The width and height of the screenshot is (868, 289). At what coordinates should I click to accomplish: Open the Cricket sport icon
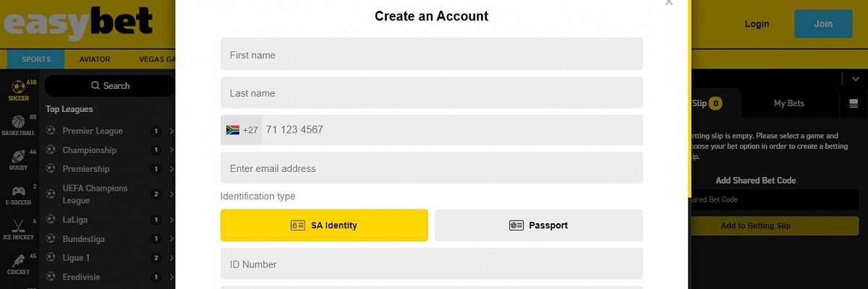[x=19, y=261]
